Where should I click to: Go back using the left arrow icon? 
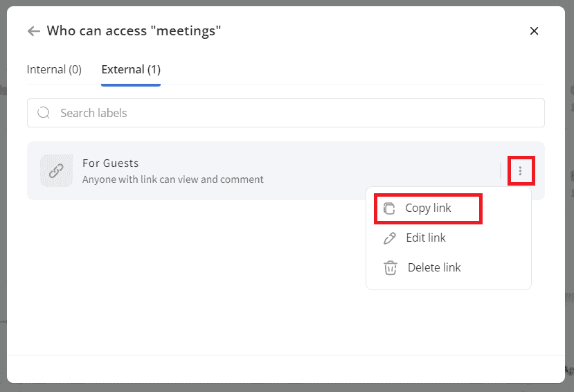coord(34,31)
